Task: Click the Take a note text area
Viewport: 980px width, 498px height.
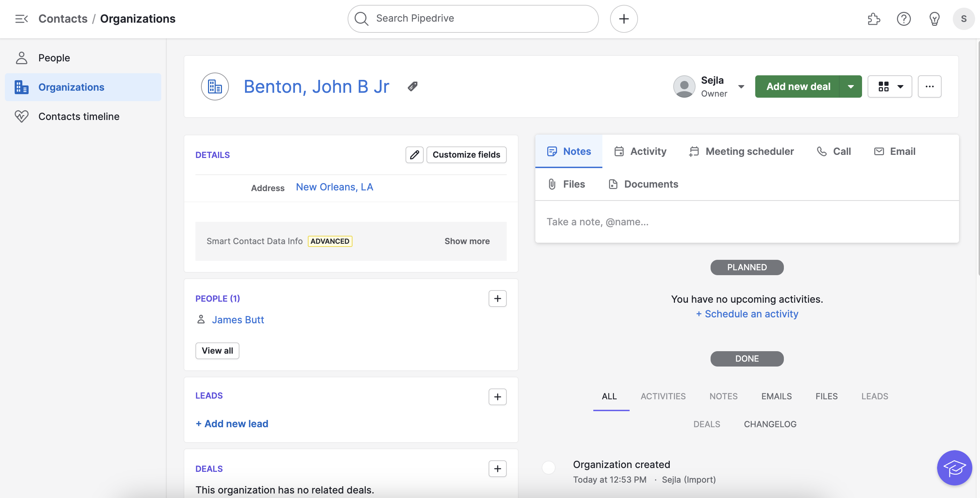Action: click(x=747, y=222)
